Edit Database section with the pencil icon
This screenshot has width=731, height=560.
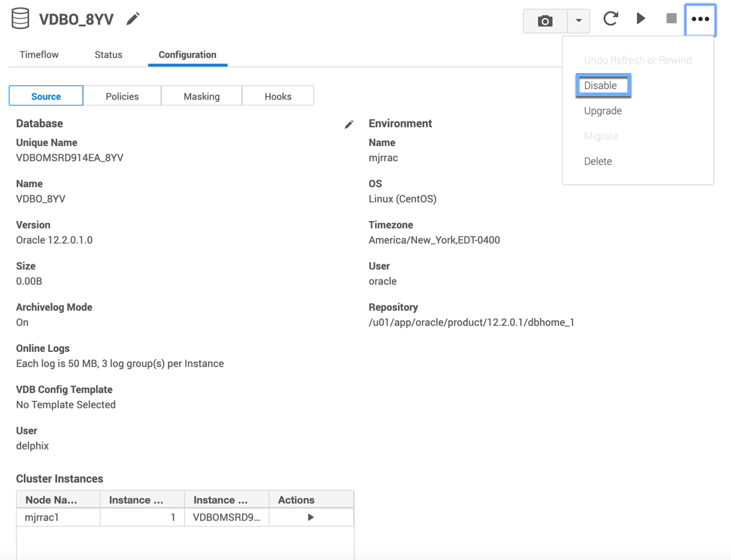click(349, 124)
